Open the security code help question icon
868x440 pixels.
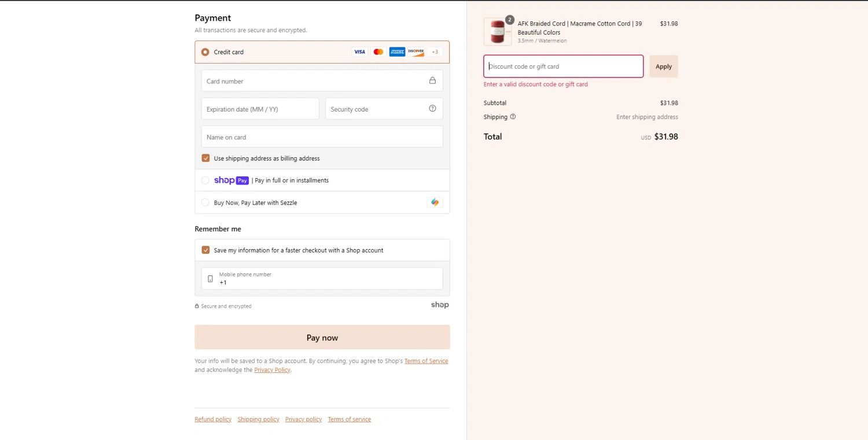pyautogui.click(x=432, y=108)
